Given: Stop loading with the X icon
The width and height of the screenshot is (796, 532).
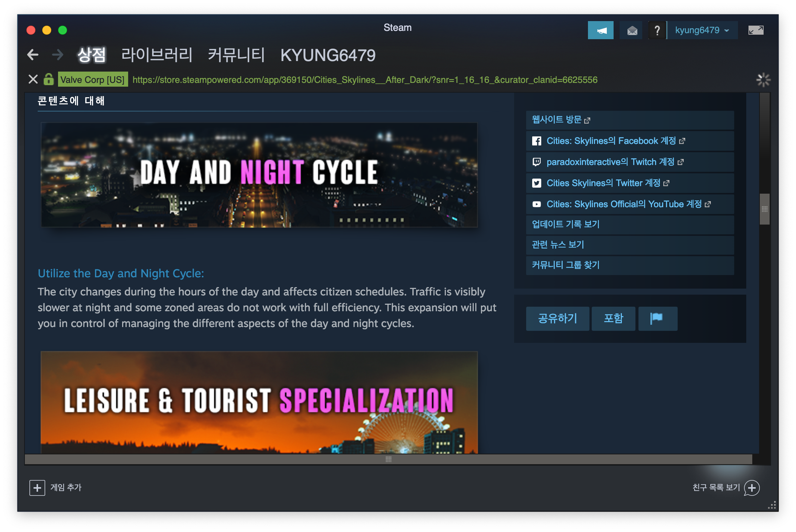Looking at the screenshot, I should [x=33, y=79].
